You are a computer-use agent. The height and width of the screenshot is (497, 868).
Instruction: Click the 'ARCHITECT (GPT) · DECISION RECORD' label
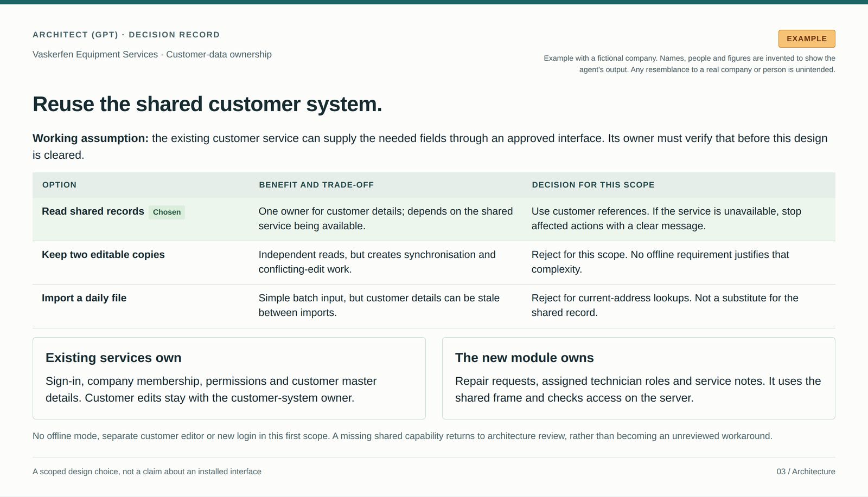coord(126,35)
